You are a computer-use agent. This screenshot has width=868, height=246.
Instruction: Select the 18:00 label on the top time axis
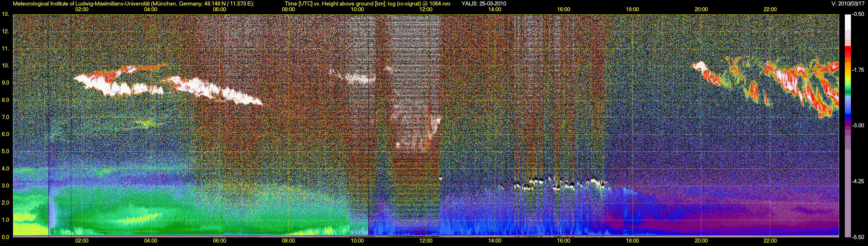click(x=632, y=10)
